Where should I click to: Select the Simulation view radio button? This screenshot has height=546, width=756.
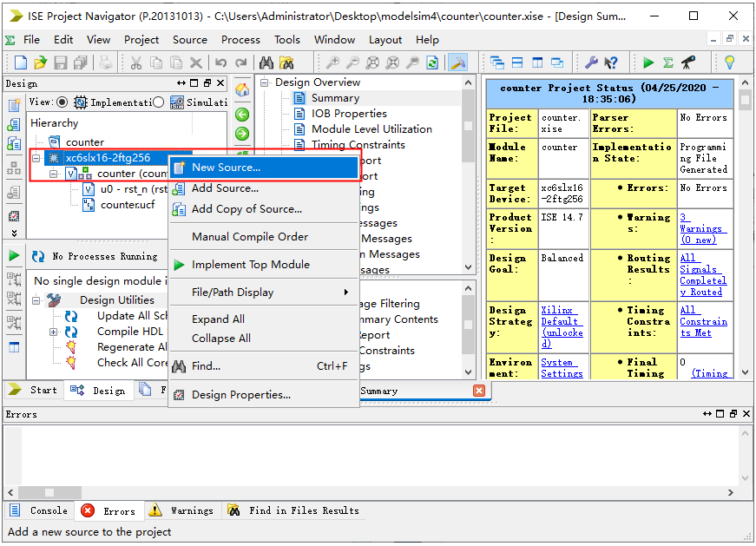[159, 102]
